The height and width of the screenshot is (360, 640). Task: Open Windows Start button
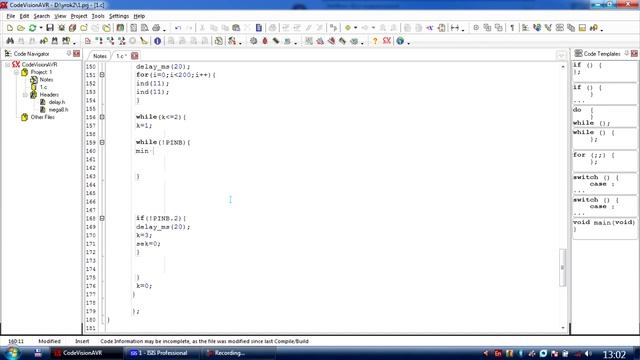tap(12, 353)
